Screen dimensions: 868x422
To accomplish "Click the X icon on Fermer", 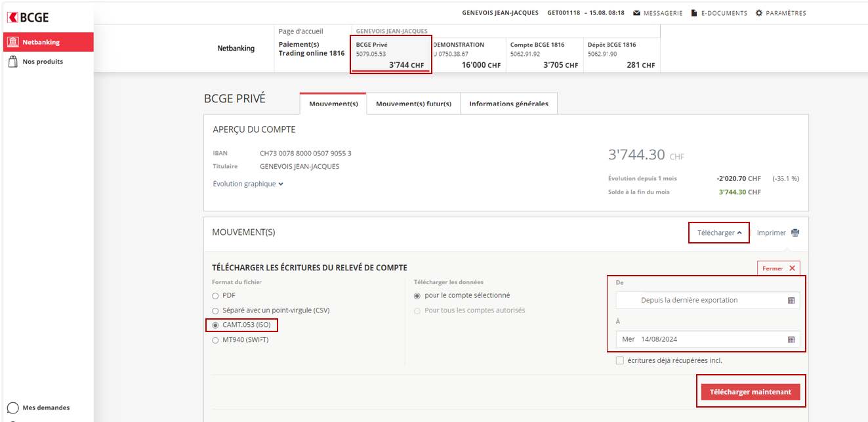I will coord(792,268).
